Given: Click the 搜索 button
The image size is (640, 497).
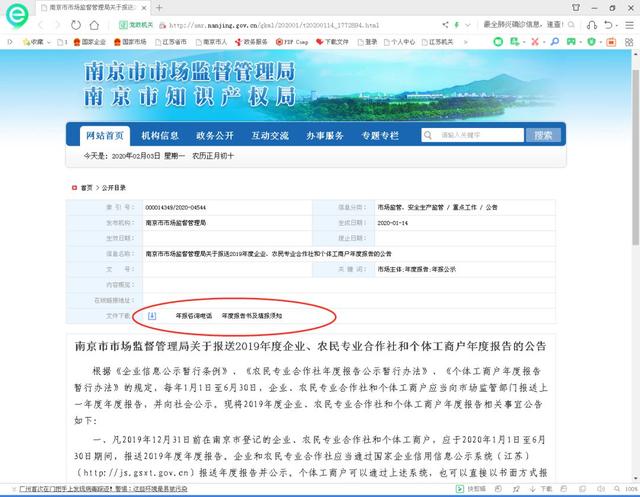Looking at the screenshot, I should (543, 135).
